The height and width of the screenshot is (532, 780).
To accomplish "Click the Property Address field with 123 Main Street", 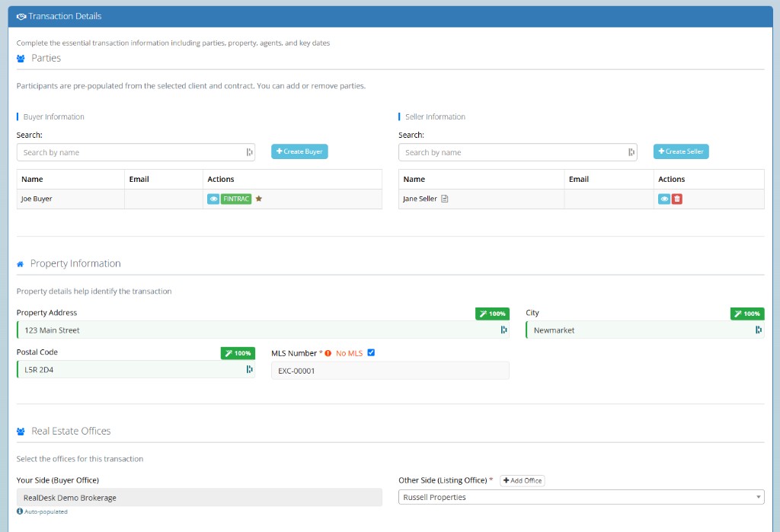I will tap(263, 330).
